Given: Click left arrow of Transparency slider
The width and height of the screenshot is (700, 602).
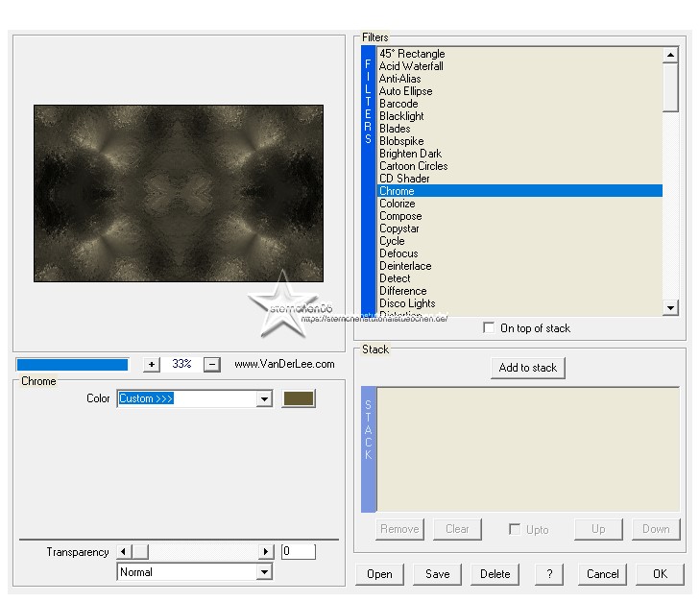Looking at the screenshot, I should click(123, 552).
